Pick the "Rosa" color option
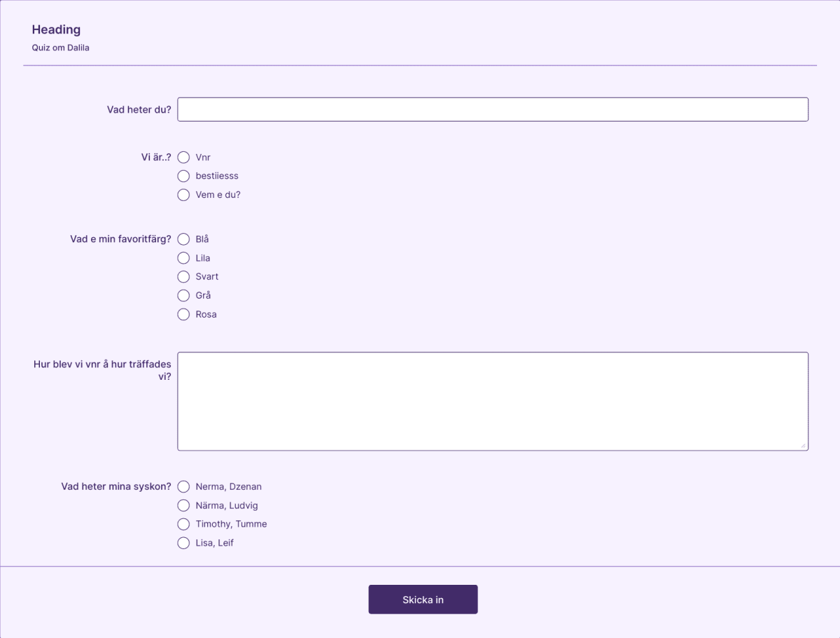The height and width of the screenshot is (638, 840). [183, 314]
